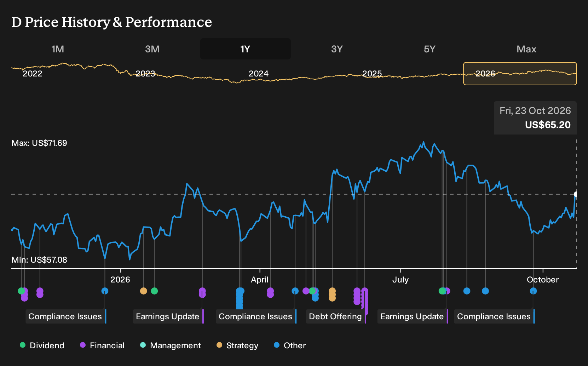Switch to the 3Y time range
The height and width of the screenshot is (366, 588).
tap(337, 49)
